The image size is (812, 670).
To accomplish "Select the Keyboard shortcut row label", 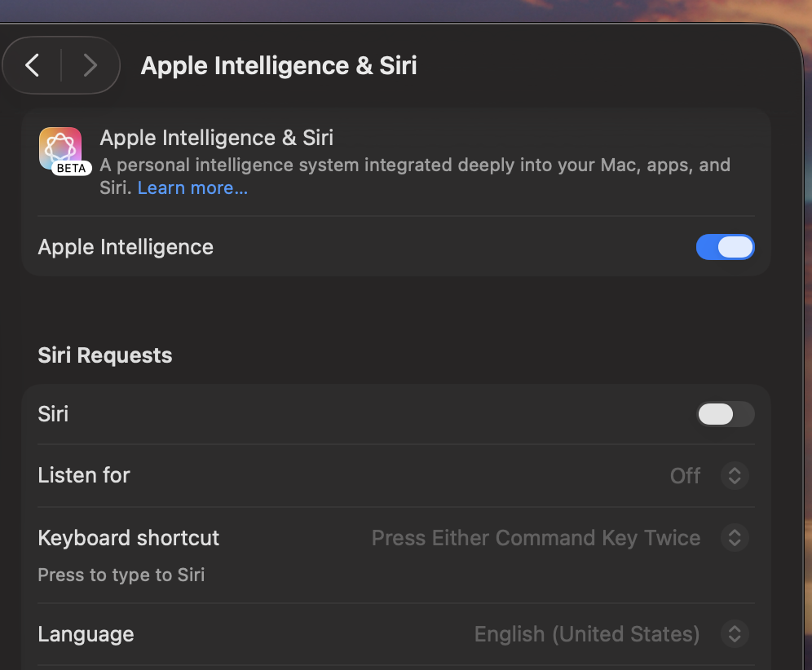I will click(129, 538).
